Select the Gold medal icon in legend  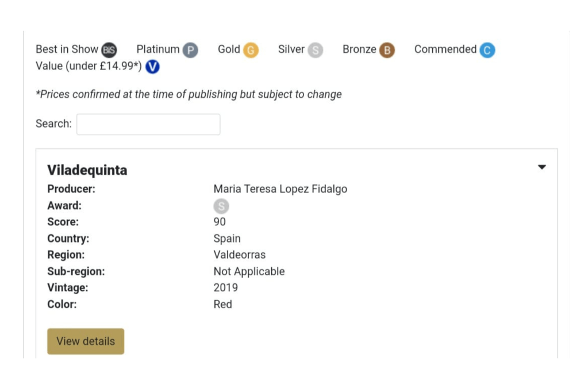[251, 51]
